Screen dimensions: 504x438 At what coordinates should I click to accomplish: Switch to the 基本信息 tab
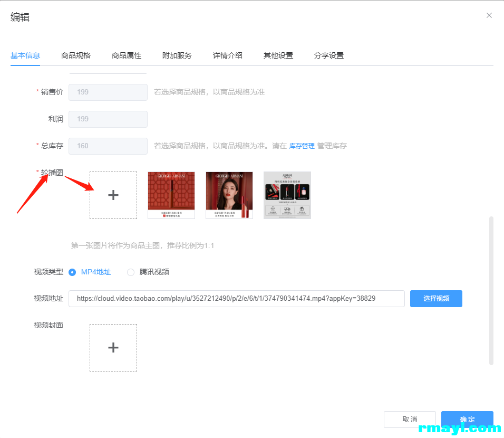pos(25,55)
